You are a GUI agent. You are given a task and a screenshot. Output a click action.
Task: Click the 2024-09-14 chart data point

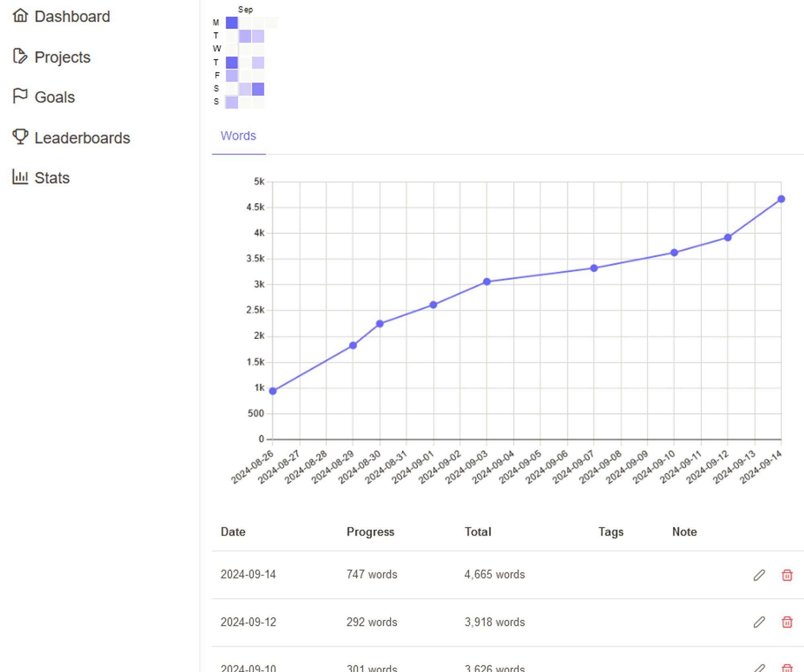click(x=781, y=199)
